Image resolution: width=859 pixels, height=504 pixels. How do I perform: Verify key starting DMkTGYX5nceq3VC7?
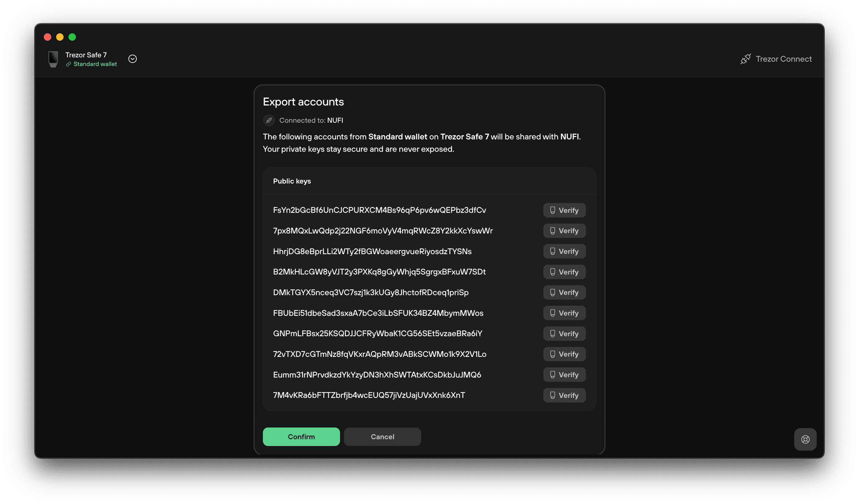(564, 292)
